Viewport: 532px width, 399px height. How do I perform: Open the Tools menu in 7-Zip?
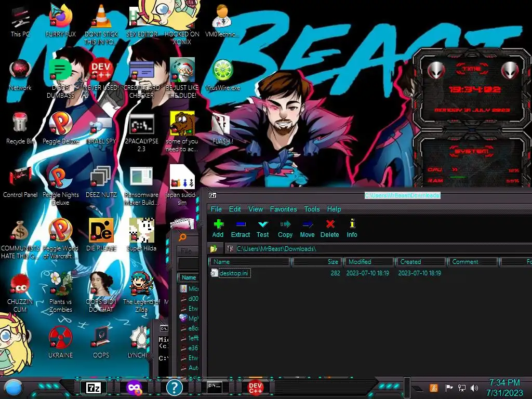(x=312, y=209)
